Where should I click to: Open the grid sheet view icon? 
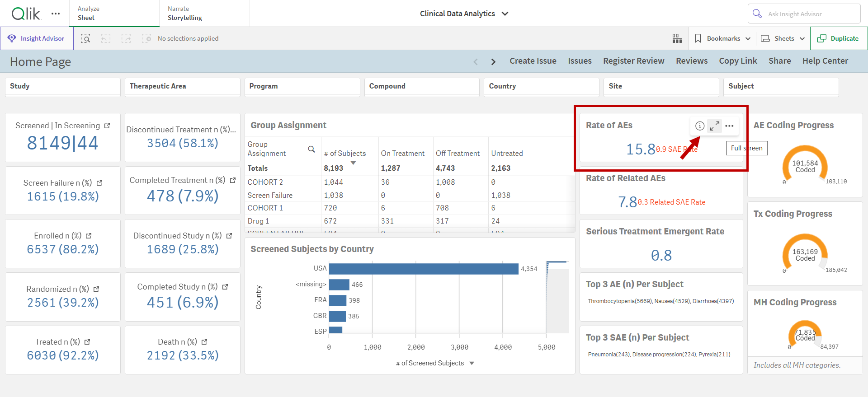pyautogui.click(x=677, y=39)
